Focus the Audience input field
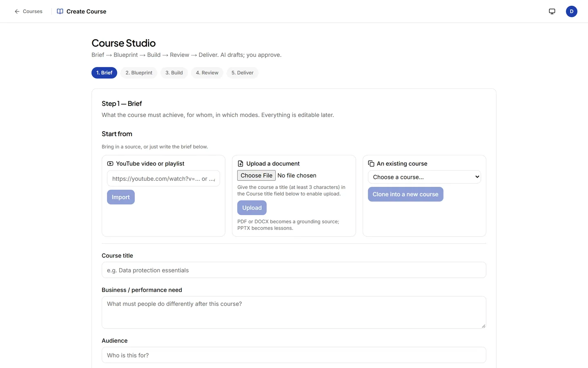 pos(294,355)
